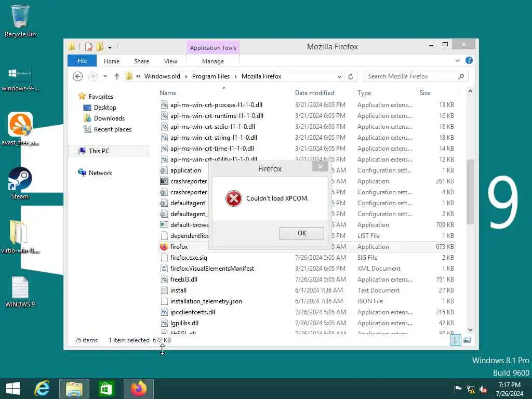Open the File ribbon tab
Screen dimensions: 532x399
(82, 61)
